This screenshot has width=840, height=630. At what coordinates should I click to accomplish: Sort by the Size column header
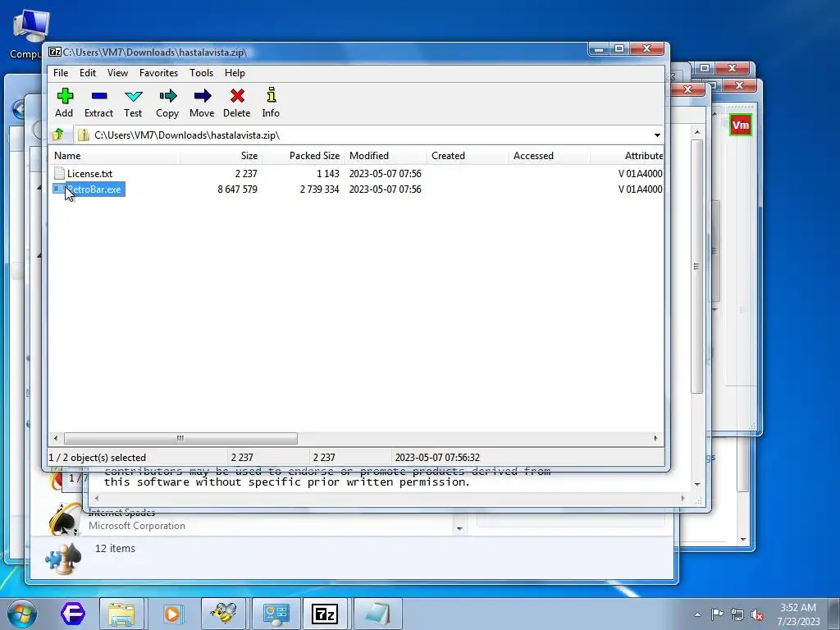(221, 156)
